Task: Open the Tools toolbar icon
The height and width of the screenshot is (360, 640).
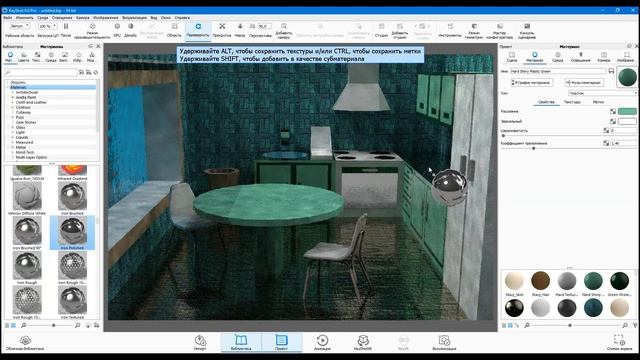Action: tap(450, 30)
